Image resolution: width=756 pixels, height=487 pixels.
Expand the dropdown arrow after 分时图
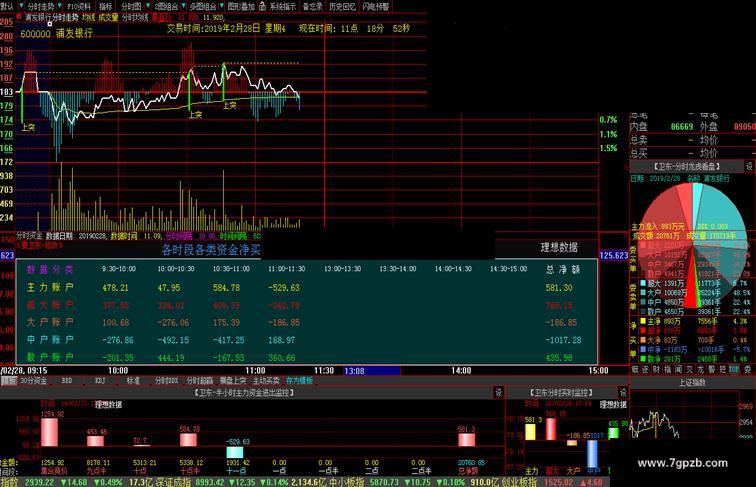tap(147, 6)
